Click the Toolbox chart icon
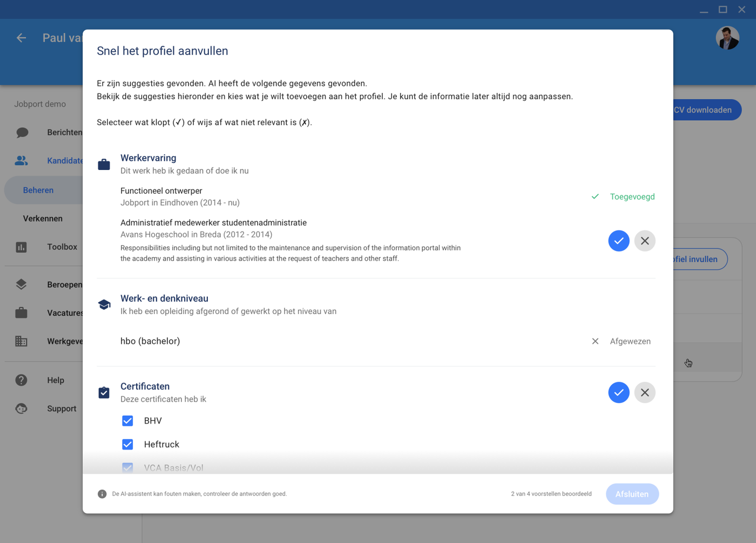 click(x=22, y=247)
